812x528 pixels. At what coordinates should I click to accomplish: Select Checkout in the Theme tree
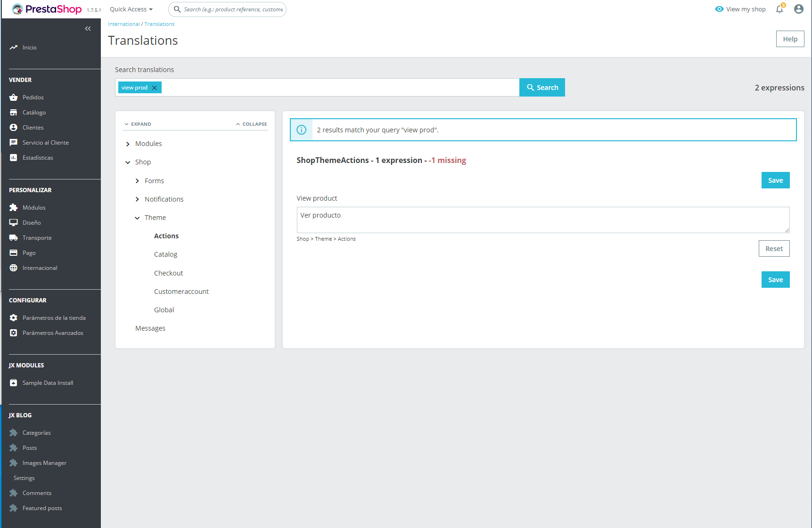click(x=169, y=273)
